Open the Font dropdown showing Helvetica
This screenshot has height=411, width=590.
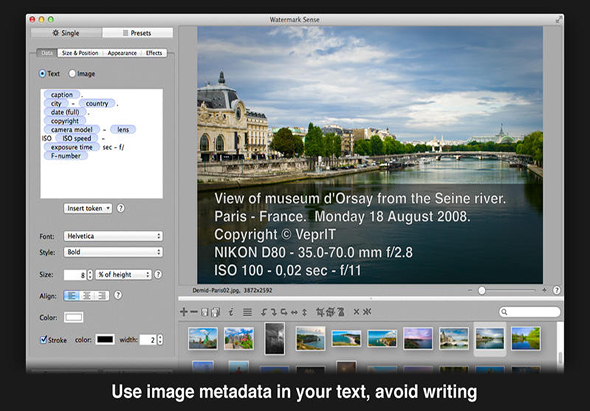click(x=113, y=236)
